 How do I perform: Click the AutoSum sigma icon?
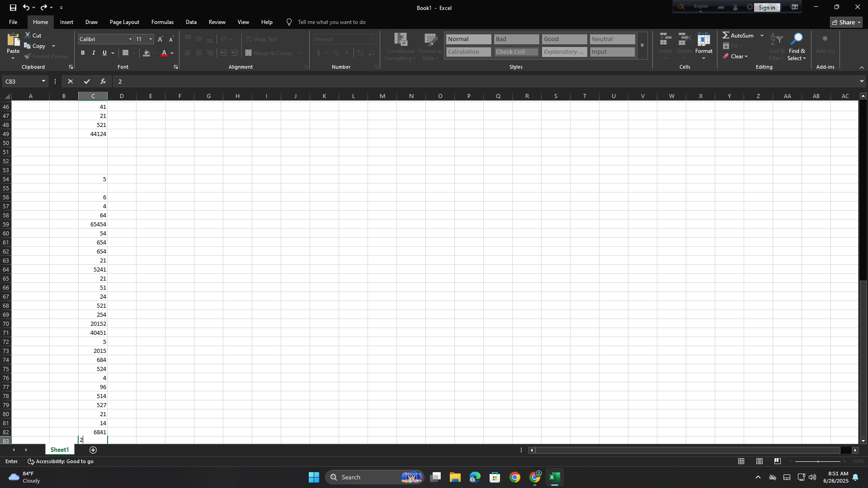(x=726, y=35)
